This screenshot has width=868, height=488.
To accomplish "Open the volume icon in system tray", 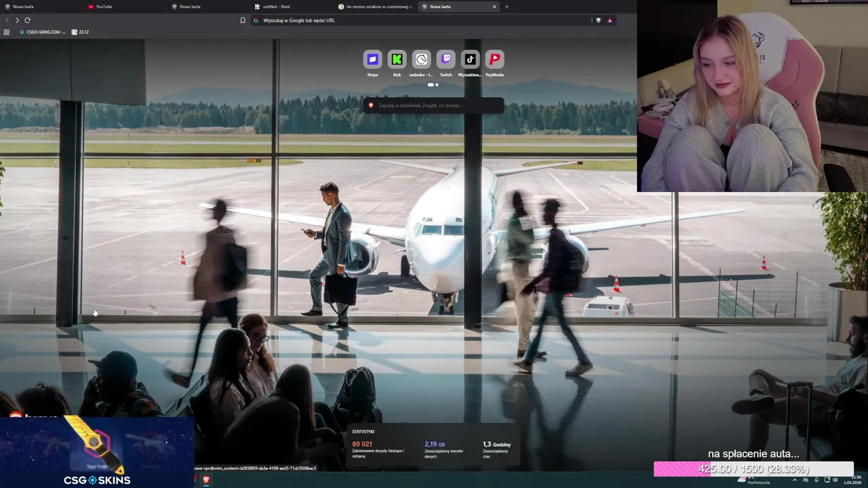I will pos(836,480).
